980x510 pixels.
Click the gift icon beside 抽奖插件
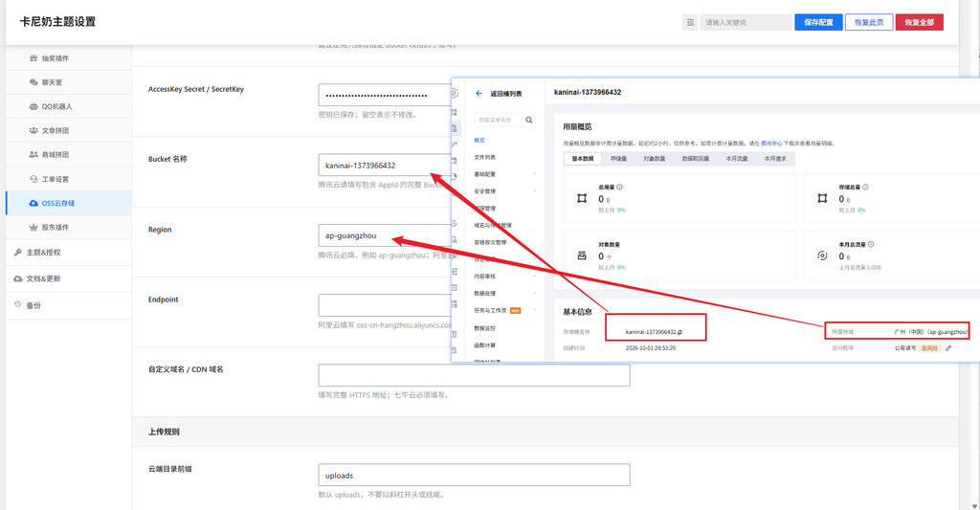[x=33, y=58]
